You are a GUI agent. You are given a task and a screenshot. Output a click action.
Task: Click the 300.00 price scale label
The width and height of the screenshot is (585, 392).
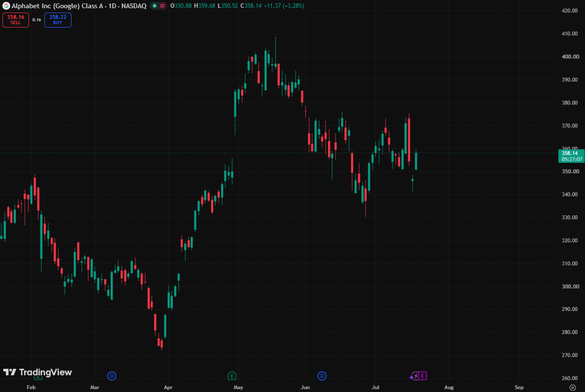click(570, 286)
